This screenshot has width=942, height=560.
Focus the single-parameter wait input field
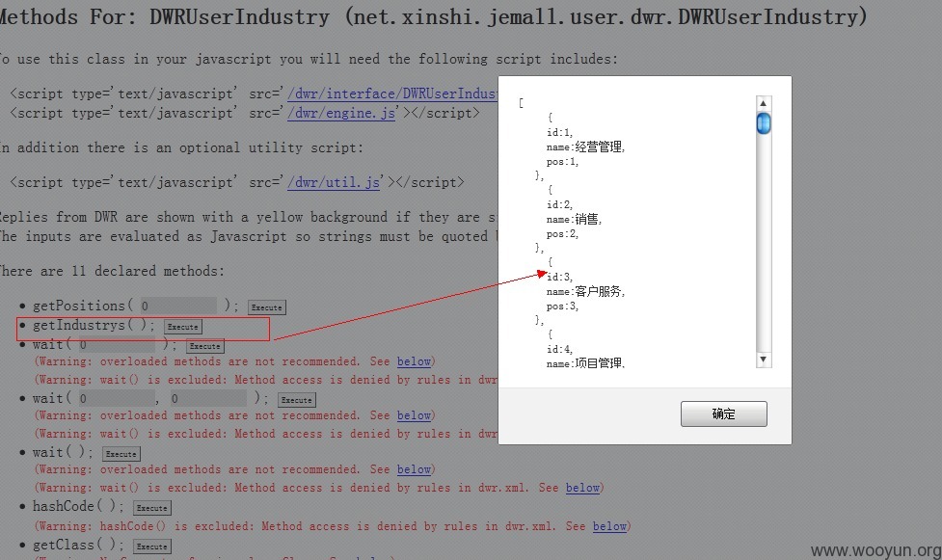point(117,344)
